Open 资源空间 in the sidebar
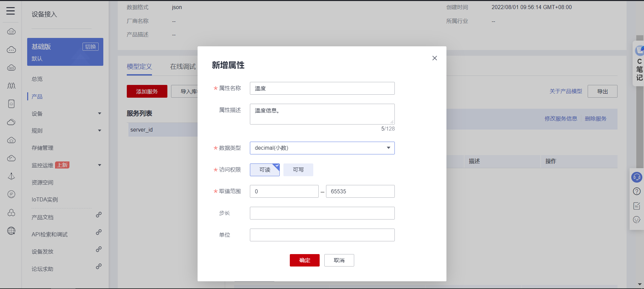Screen dimensions: 644x289 click(x=43, y=183)
